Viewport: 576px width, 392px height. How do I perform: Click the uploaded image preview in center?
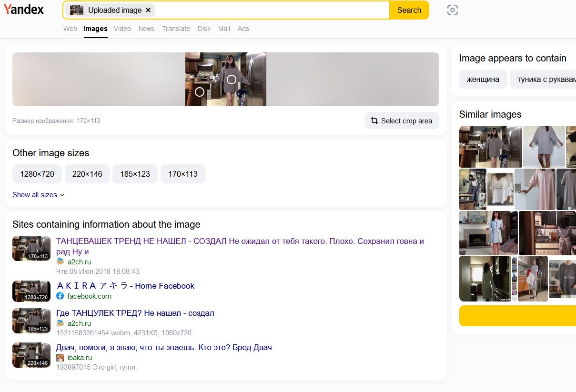[226, 79]
